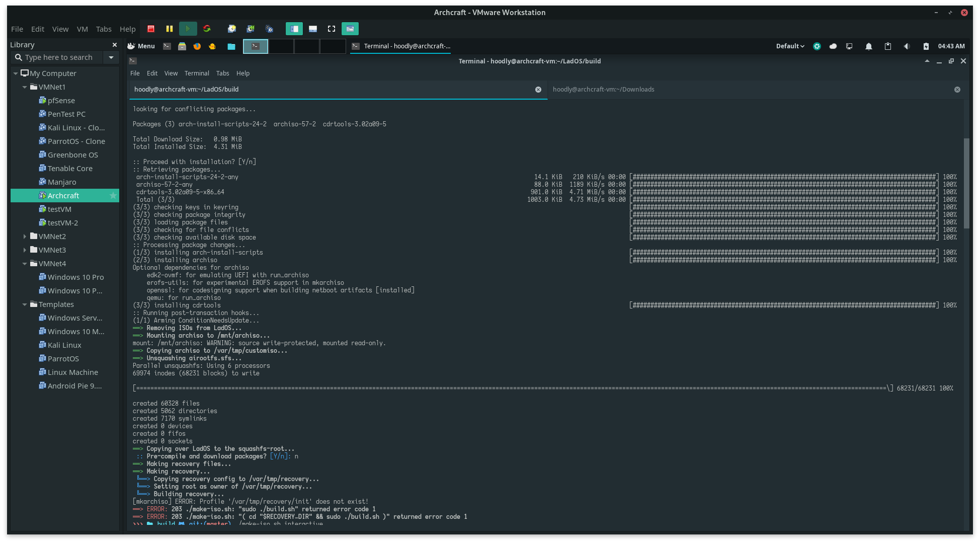The image size is (980, 543).
Task: Click the Terminal taskbar window button
Action: (401, 46)
